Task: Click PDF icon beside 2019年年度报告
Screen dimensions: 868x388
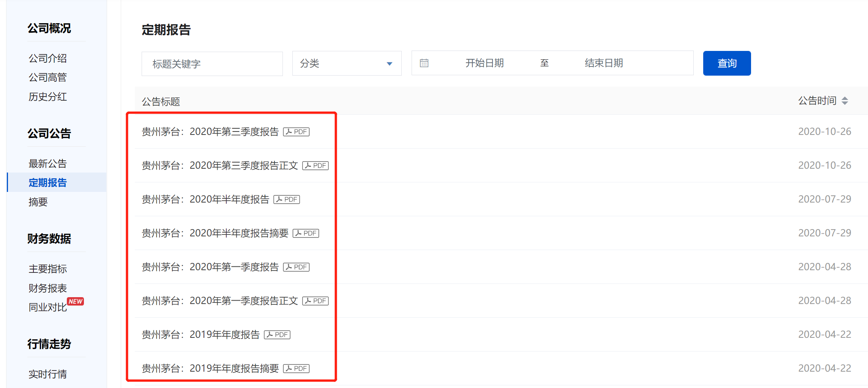Action: [x=277, y=335]
